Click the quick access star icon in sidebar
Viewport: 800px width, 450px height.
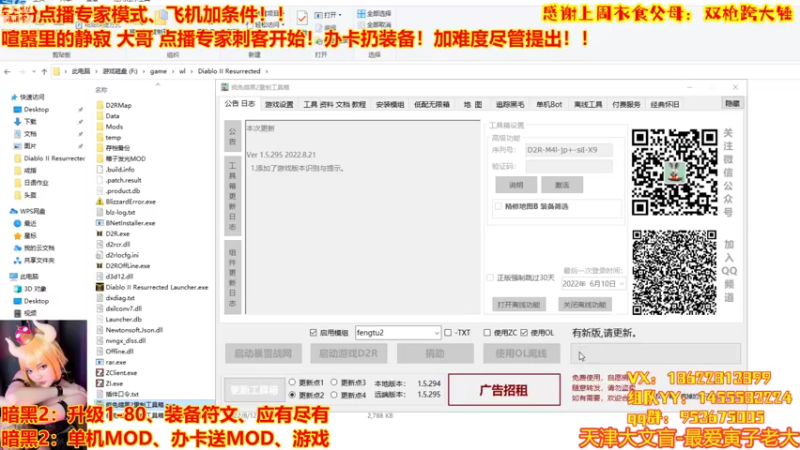point(14,97)
